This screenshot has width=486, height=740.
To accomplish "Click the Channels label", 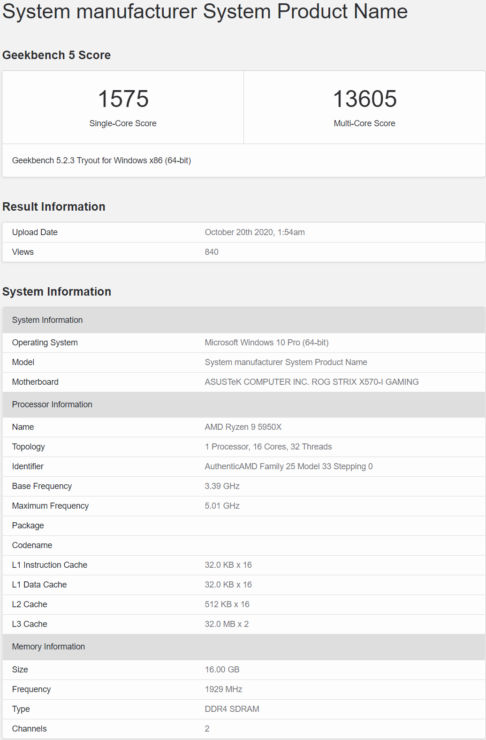I will [x=29, y=729].
